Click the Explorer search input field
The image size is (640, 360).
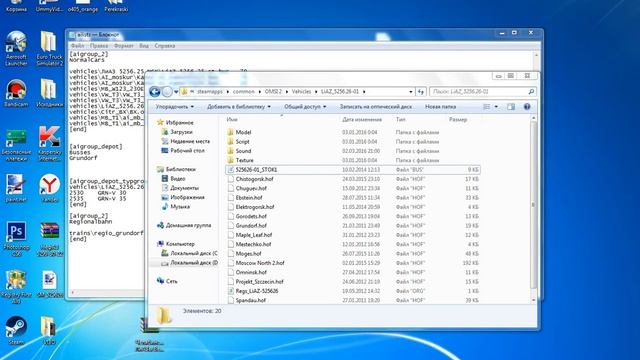point(483,92)
